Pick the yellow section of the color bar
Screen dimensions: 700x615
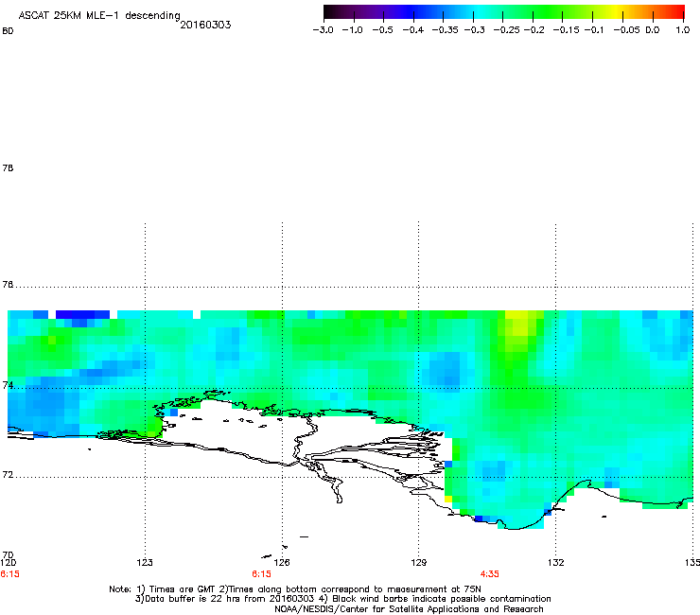pyautogui.click(x=618, y=12)
